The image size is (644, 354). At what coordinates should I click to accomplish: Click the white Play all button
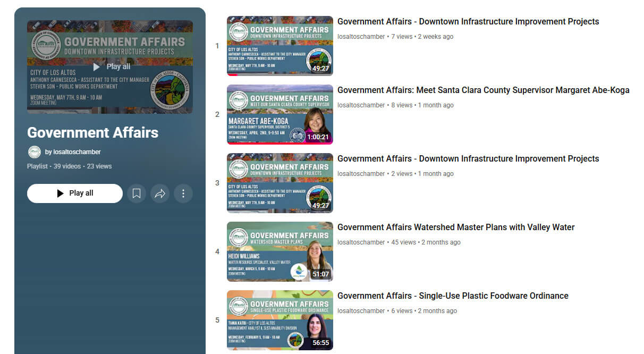[75, 193]
